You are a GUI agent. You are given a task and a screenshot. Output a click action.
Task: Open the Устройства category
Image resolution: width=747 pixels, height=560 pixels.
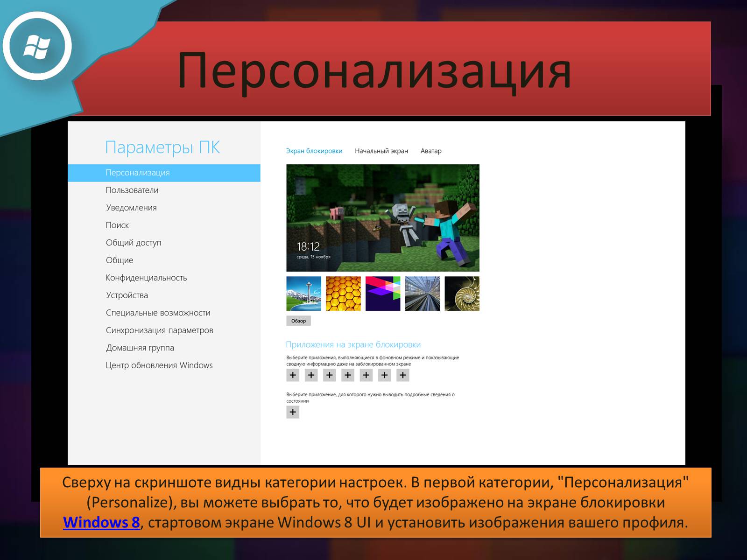coord(127,295)
